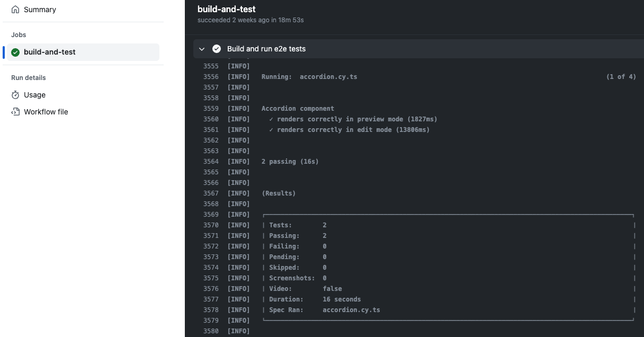Select log line number 3575
Screen dimensions: 644x337
tap(211, 278)
